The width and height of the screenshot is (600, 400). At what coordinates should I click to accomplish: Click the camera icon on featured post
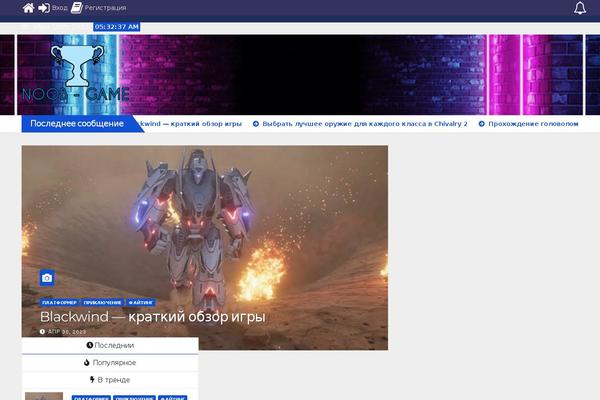(47, 278)
